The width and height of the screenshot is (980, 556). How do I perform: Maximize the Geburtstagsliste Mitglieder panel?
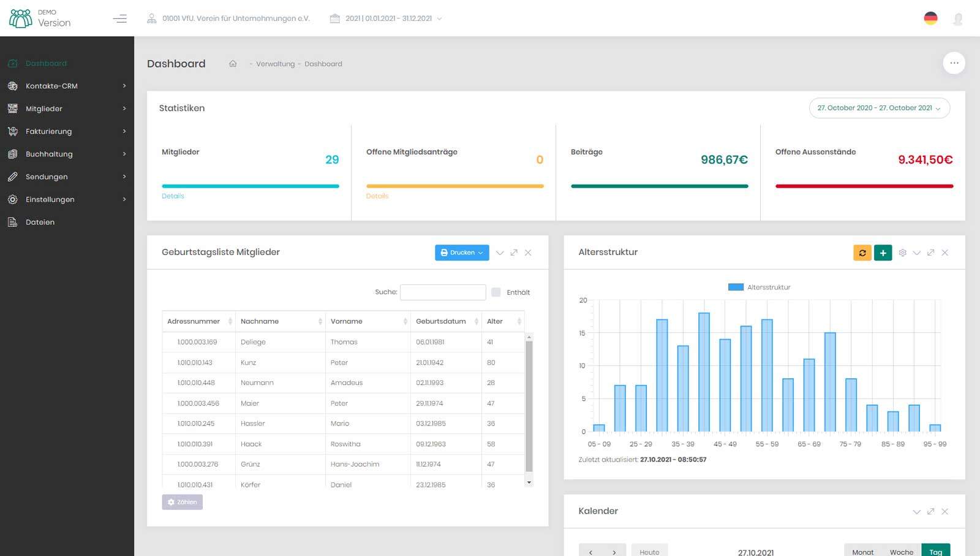tap(514, 253)
